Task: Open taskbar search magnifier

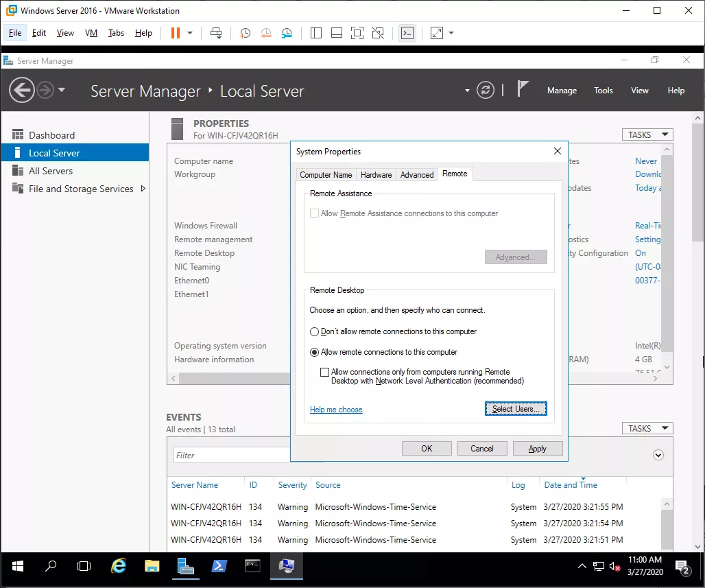Action: [51, 566]
